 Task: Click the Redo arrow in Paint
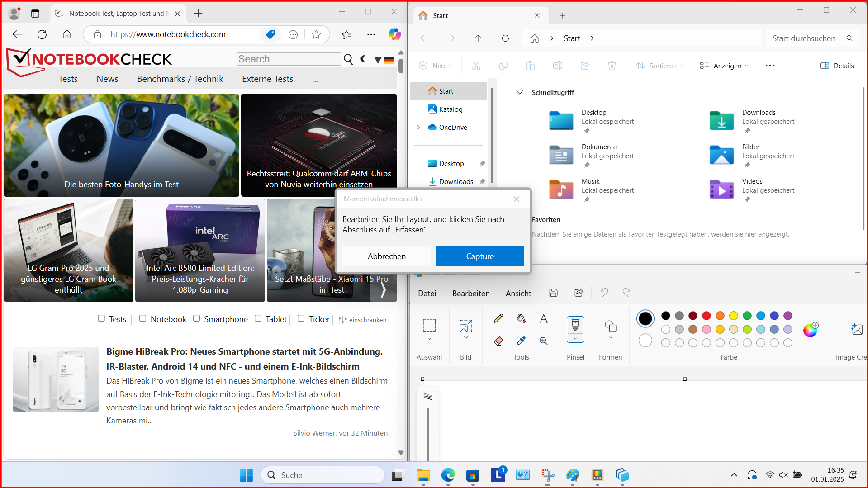pos(626,293)
